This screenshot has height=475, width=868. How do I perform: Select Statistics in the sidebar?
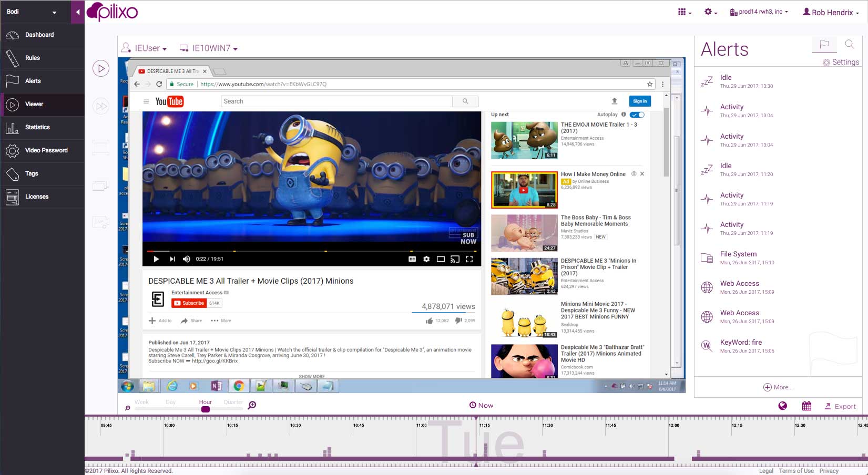coord(42,127)
